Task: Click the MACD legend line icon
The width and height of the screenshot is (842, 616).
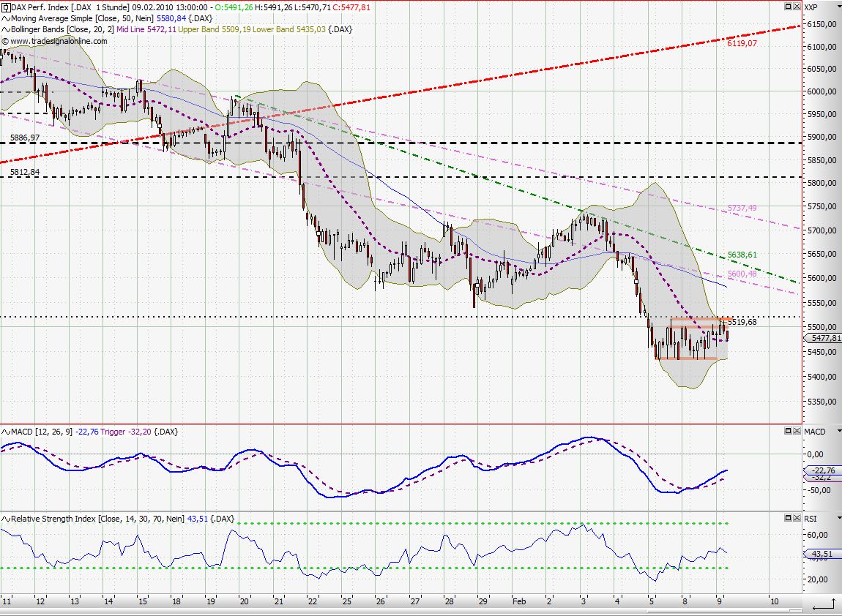Action: pos(5,432)
